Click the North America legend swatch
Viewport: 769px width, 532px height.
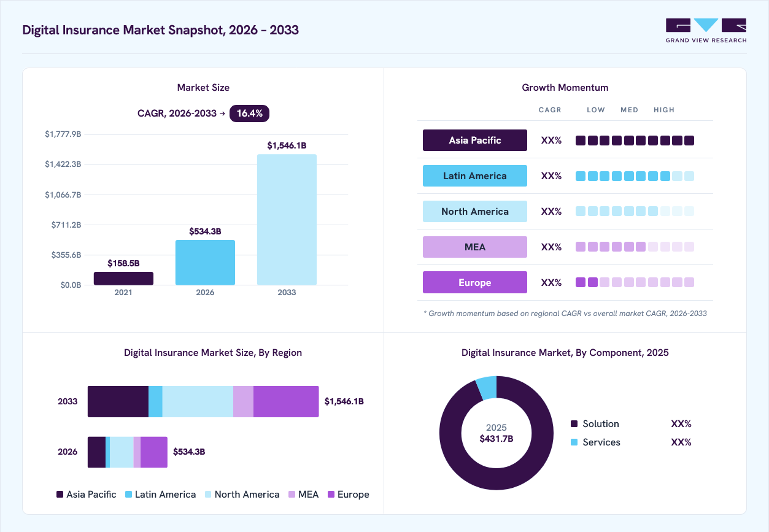pyautogui.click(x=208, y=494)
